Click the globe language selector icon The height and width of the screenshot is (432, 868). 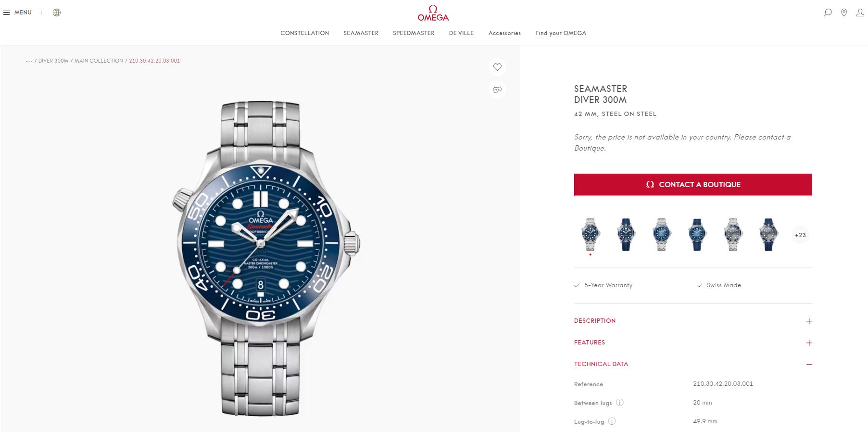(57, 13)
